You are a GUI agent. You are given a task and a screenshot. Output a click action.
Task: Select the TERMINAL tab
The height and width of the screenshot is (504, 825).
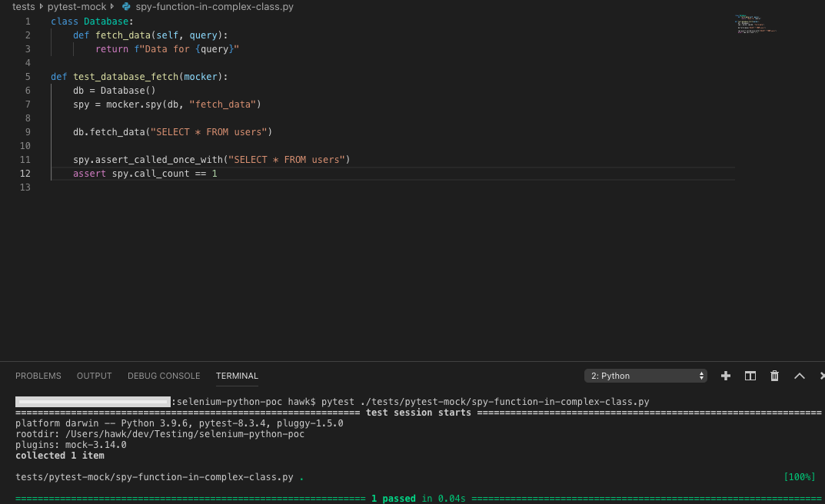pos(237,376)
